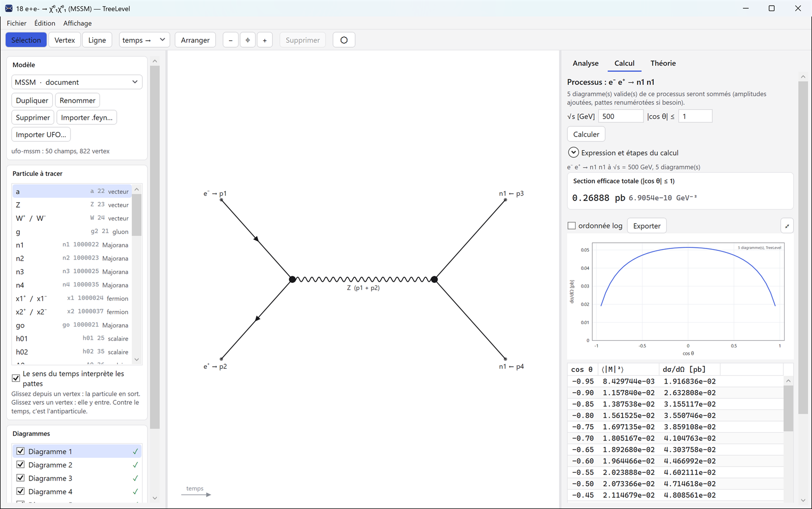812x509 pixels.
Task: Uncheck the Diagramme 3 checkbox
Action: [x=20, y=478]
